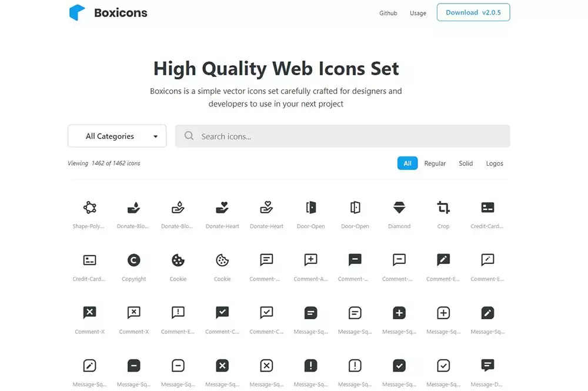
Task: Pick the outline Donate-Blood icon
Action: 178,208
